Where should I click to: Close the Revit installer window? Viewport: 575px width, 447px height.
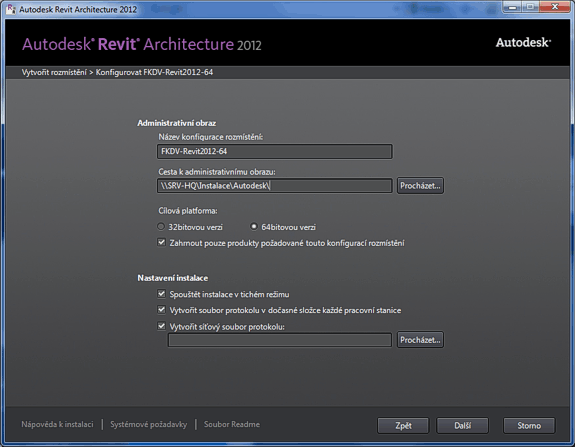coord(555,7)
